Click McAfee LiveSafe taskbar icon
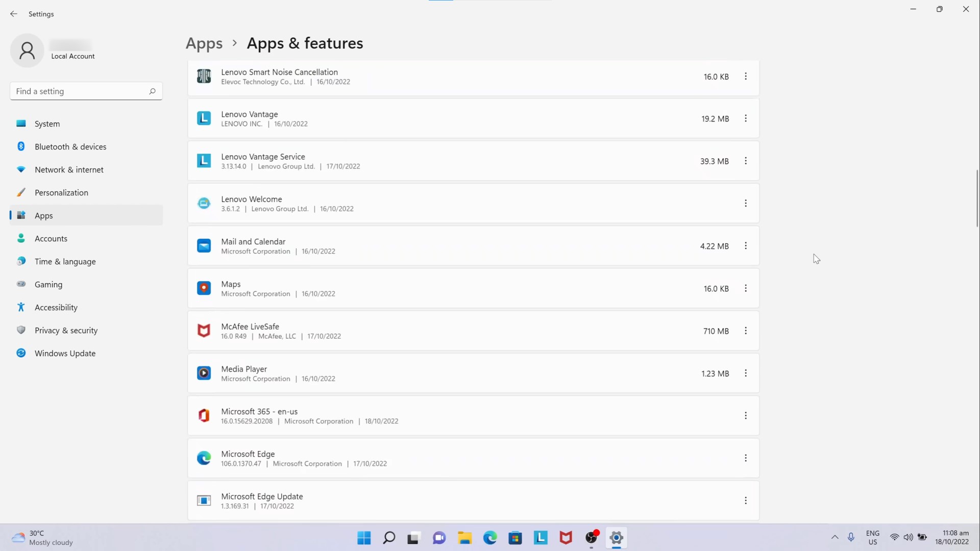Screen dimensions: 980x551 click(566, 538)
